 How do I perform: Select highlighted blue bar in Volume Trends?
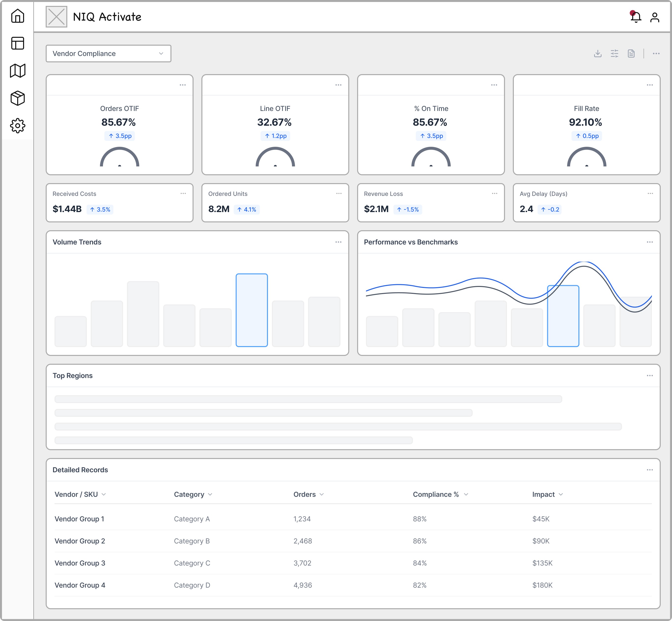pyautogui.click(x=252, y=310)
